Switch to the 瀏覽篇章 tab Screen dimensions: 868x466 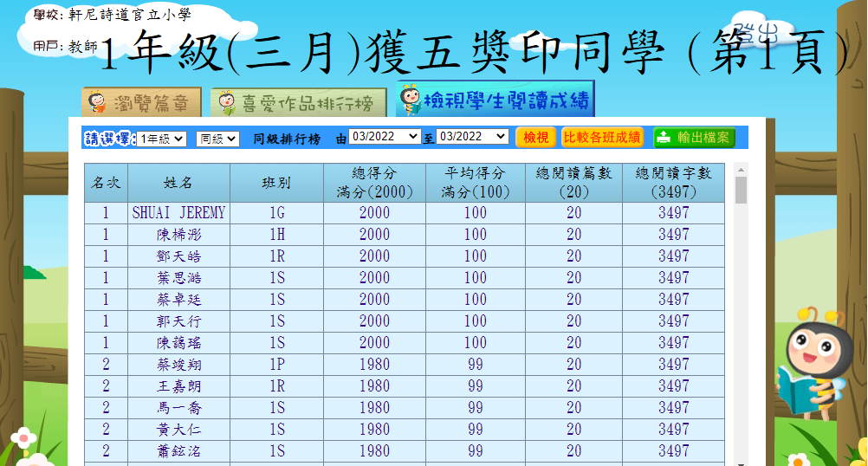pyautogui.click(x=142, y=103)
